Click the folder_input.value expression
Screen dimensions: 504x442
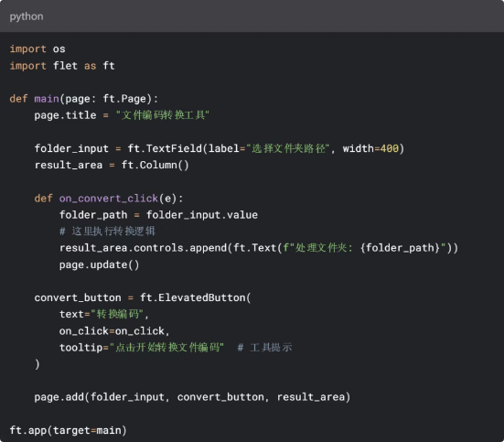coord(202,214)
